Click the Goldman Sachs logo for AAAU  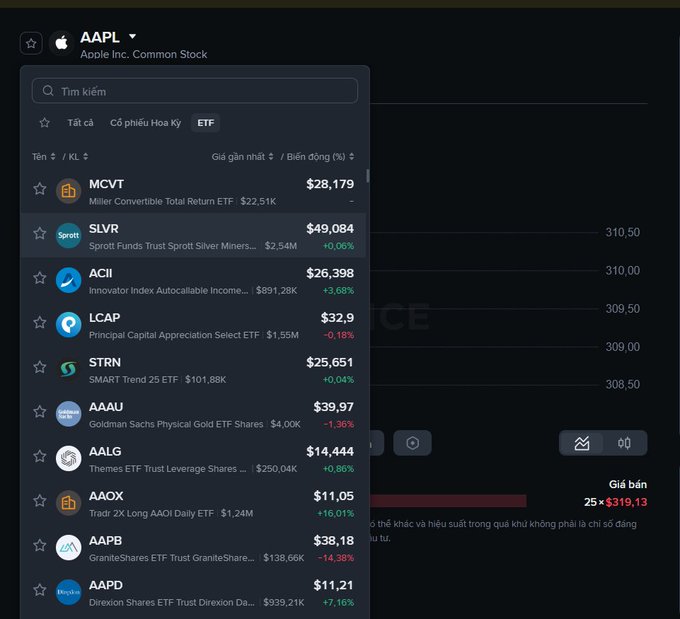click(69, 414)
